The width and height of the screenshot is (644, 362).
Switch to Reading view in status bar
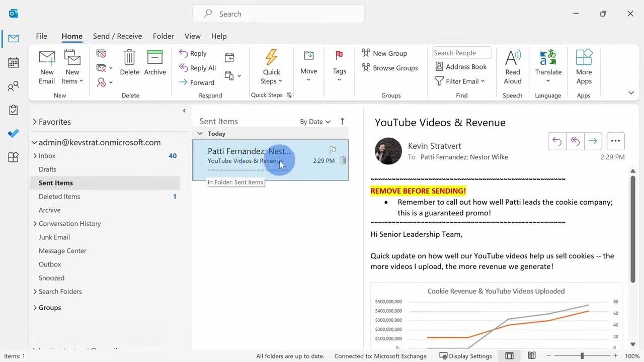coord(532,356)
